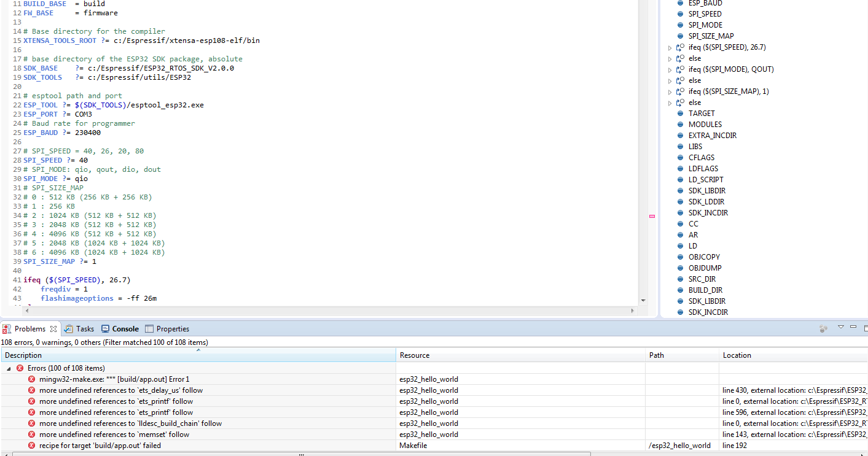Click the red icon of the Errors group
The height and width of the screenshot is (456, 868).
point(20,368)
